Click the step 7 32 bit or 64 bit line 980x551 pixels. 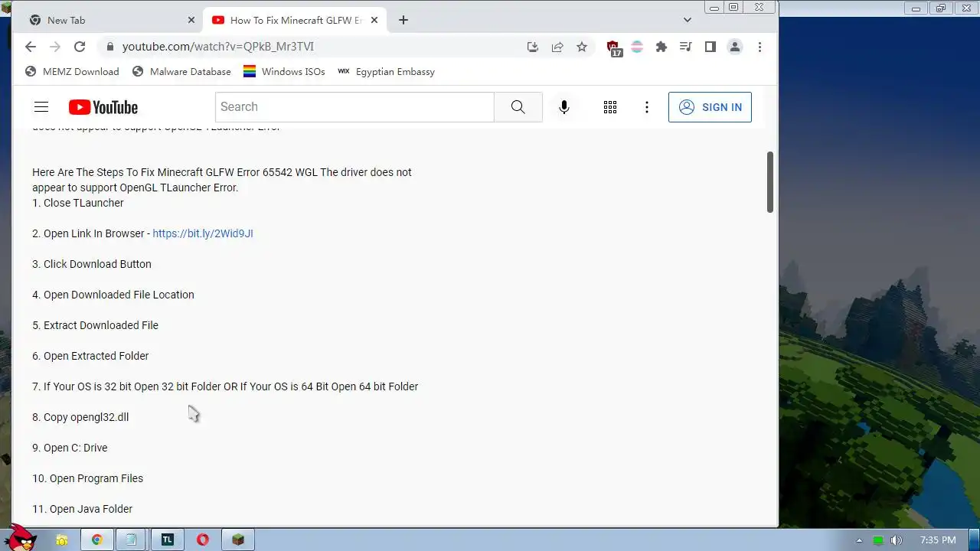pos(225,386)
